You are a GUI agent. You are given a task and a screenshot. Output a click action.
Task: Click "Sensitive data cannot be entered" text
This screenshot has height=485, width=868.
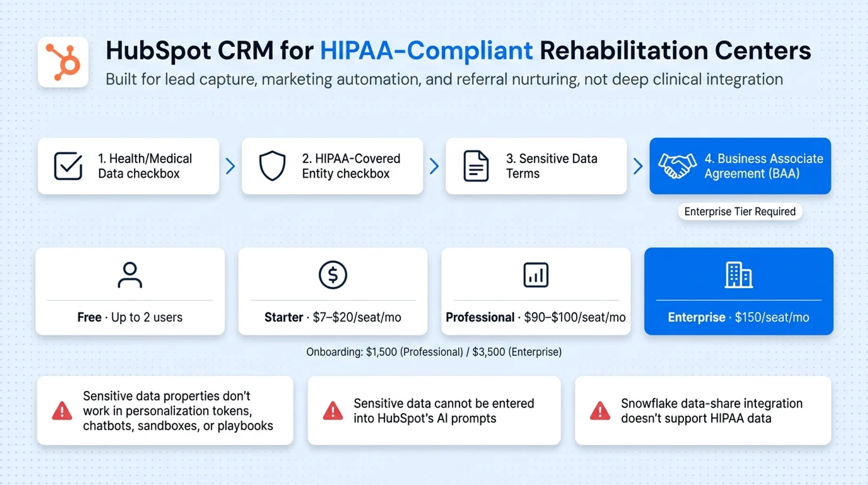pyautogui.click(x=444, y=411)
